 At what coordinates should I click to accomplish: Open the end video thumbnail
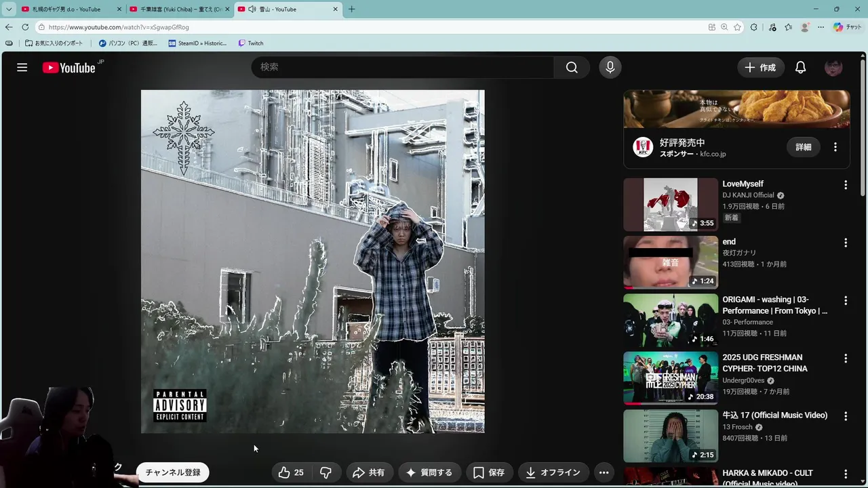[671, 262]
